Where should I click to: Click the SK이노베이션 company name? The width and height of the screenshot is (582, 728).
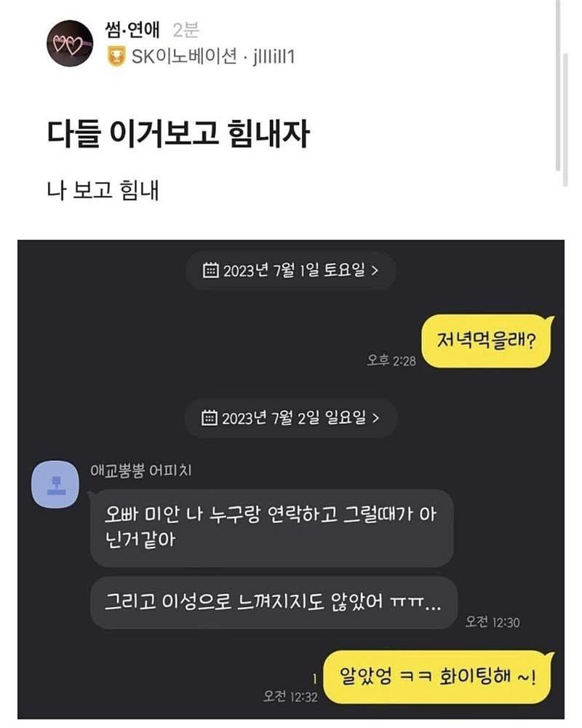tap(184, 57)
